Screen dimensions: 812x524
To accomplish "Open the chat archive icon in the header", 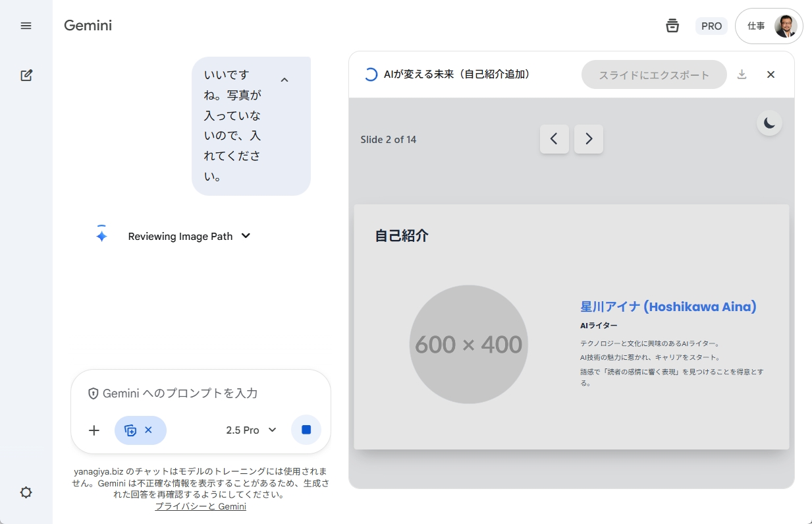I will (672, 25).
